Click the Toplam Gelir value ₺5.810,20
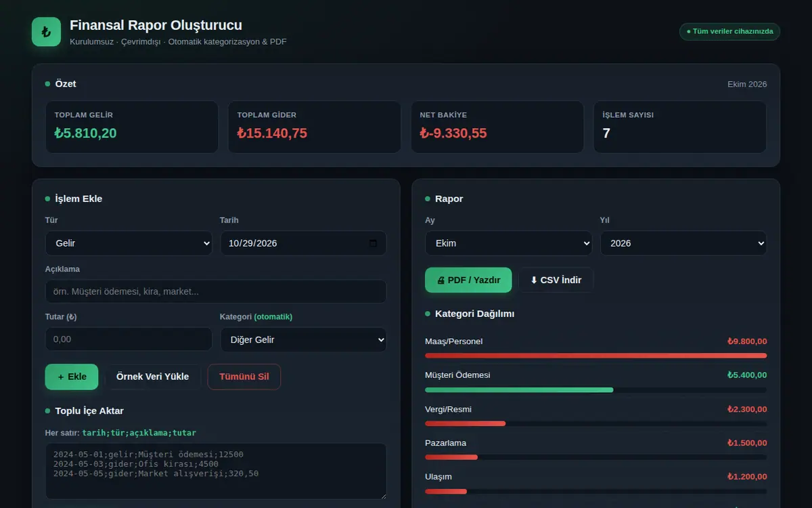The height and width of the screenshot is (508, 812). (x=85, y=133)
